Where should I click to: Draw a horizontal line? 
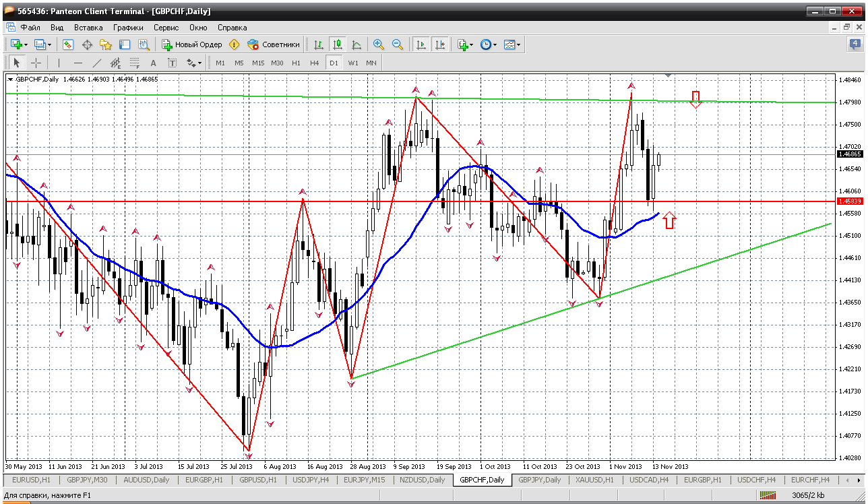(78, 63)
